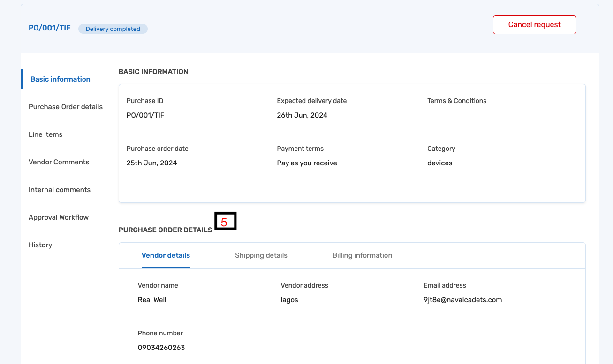Click the PO/001/TIF page title
The width and height of the screenshot is (613, 364).
pos(49,28)
